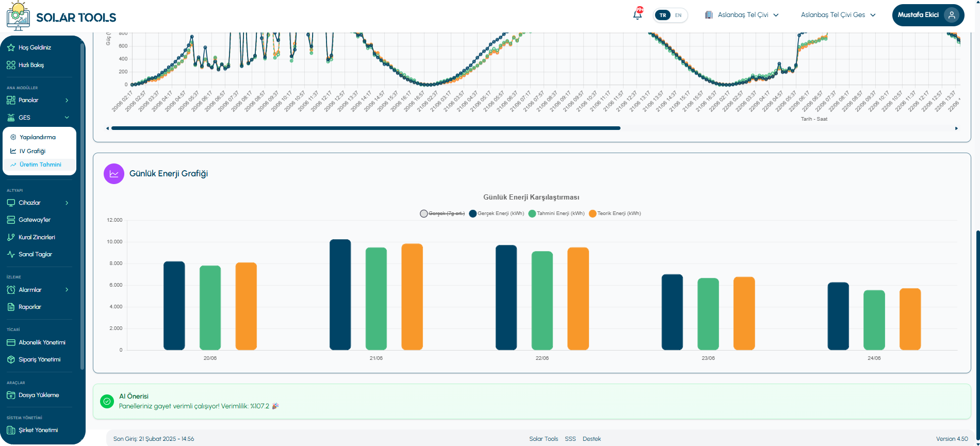Click Teorik Enerji orange legend swatch

coord(593,213)
